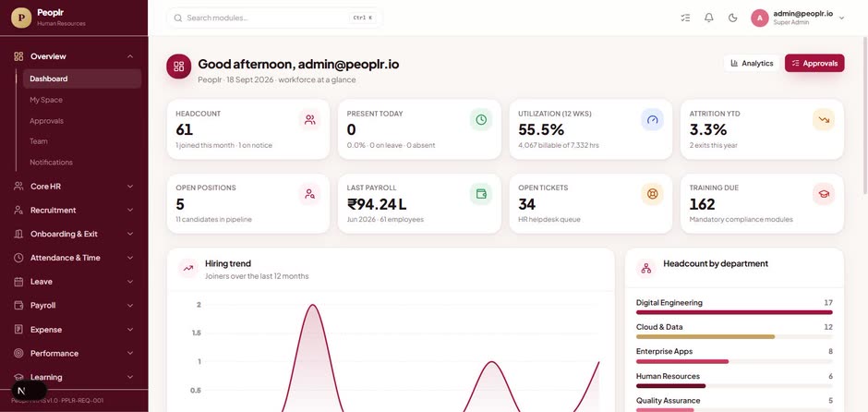Screen dimensions: 868x412
Task: Open the Last Payroll ₹94.24 L card
Action: [x=419, y=203]
